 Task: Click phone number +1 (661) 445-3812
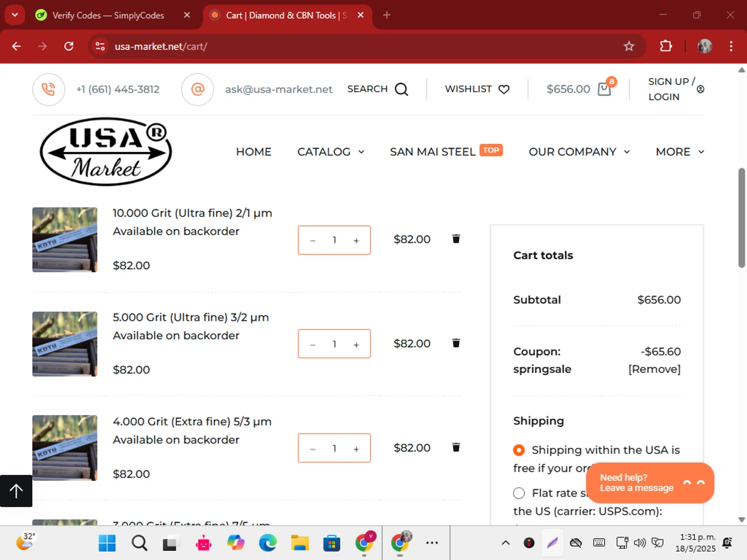point(118,89)
